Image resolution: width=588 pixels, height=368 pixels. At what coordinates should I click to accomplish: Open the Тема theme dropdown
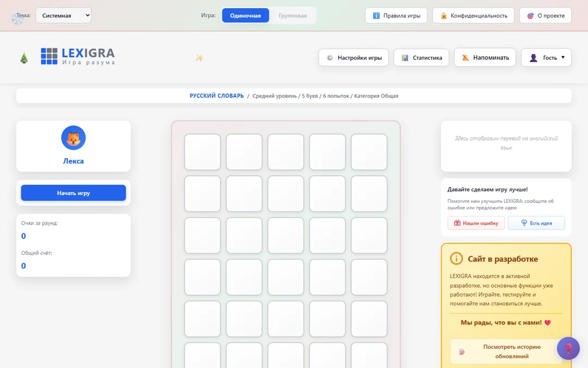click(63, 15)
